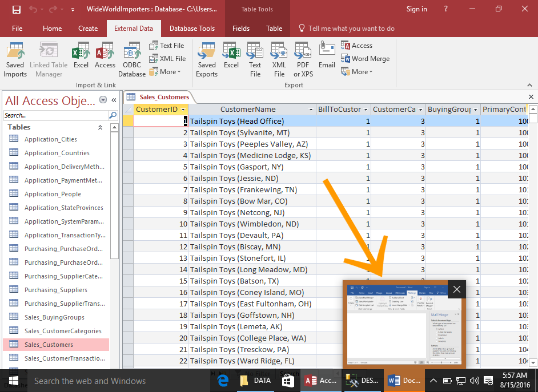Click the volume icon in system tray
Image resolution: width=538 pixels, height=392 pixels.
click(475, 381)
